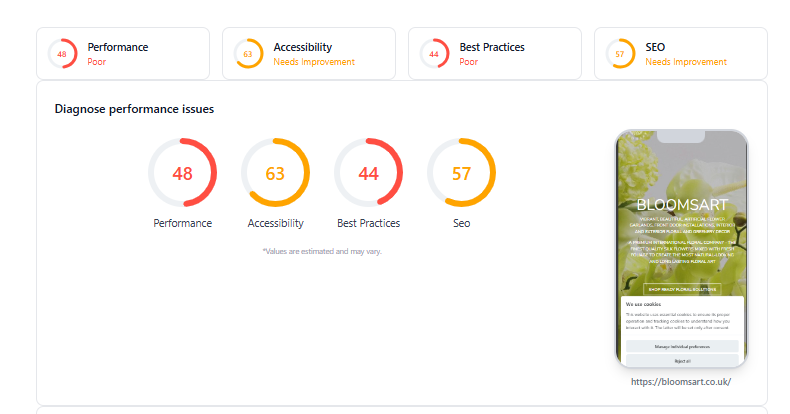Click the Performance label under the gauge
790x414 pixels.
pyautogui.click(x=182, y=223)
